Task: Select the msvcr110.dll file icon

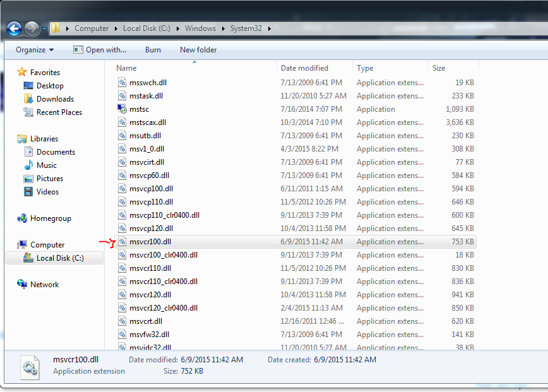Action: 122,268
